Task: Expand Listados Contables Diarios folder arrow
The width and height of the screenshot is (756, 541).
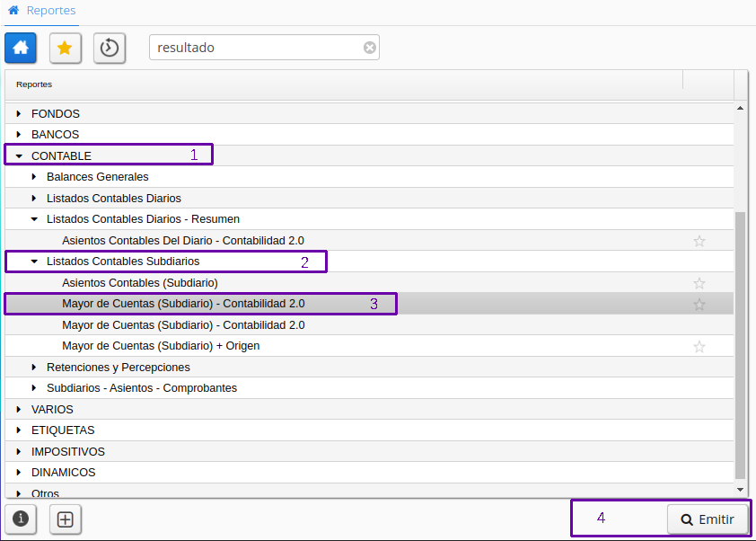Action: pyautogui.click(x=34, y=198)
